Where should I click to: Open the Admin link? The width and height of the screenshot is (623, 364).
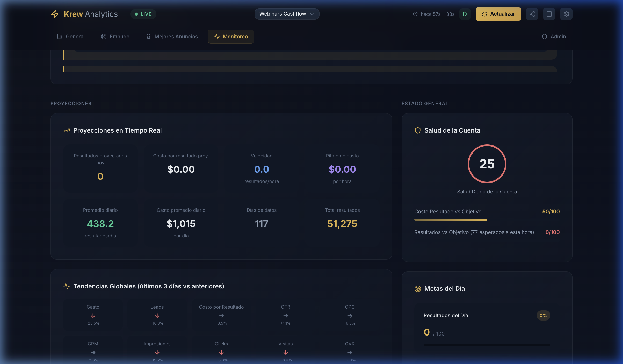[x=554, y=37]
